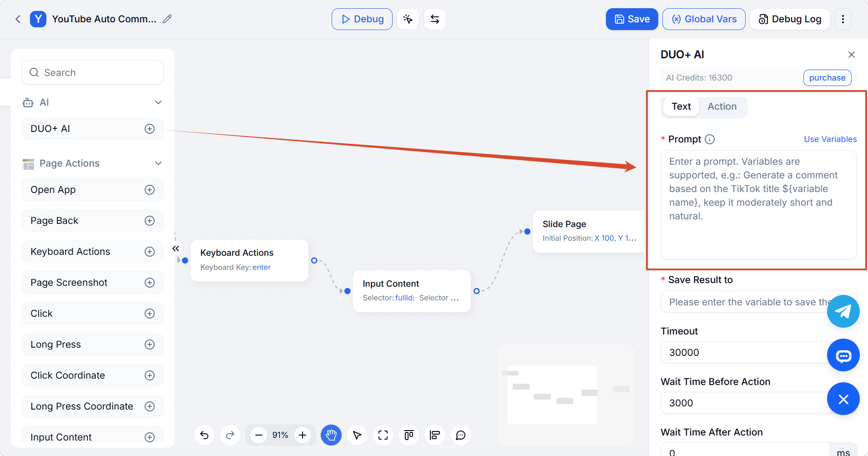Show Prompt info tooltip icon
The image size is (868, 456).
pyautogui.click(x=710, y=139)
